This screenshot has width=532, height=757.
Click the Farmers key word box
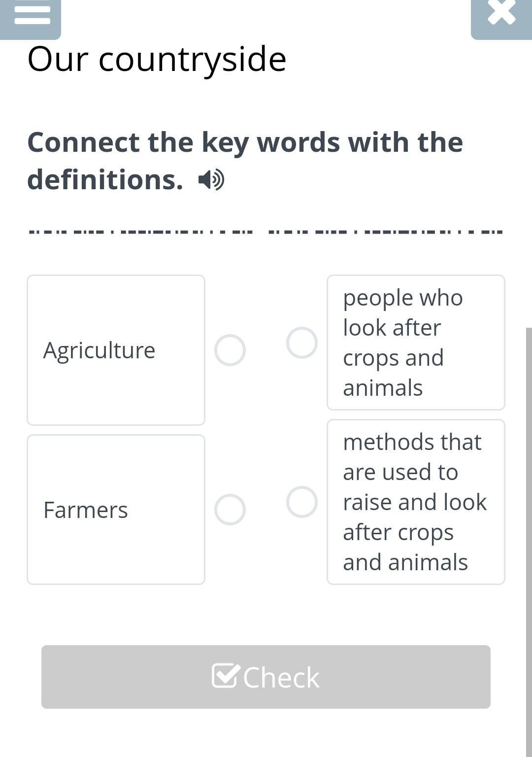point(116,510)
